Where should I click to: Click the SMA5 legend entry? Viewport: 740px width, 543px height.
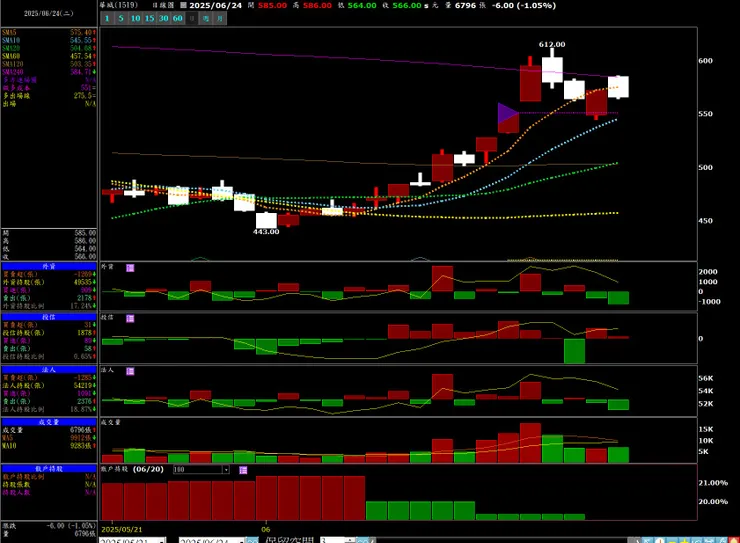point(49,32)
